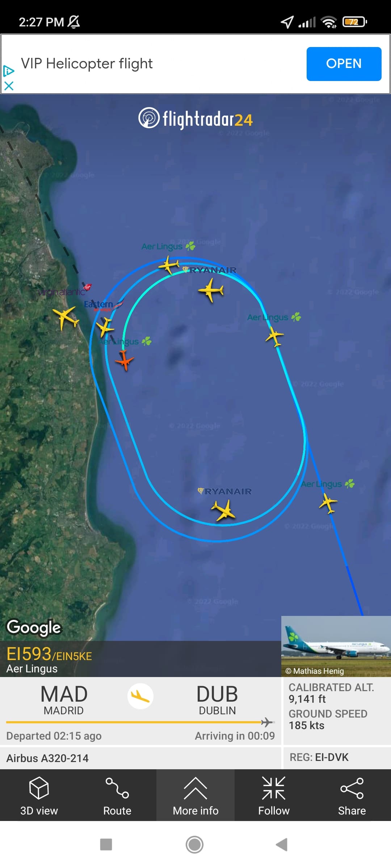The image size is (391, 868).
Task: Tap the Android home button
Action: pos(194,845)
